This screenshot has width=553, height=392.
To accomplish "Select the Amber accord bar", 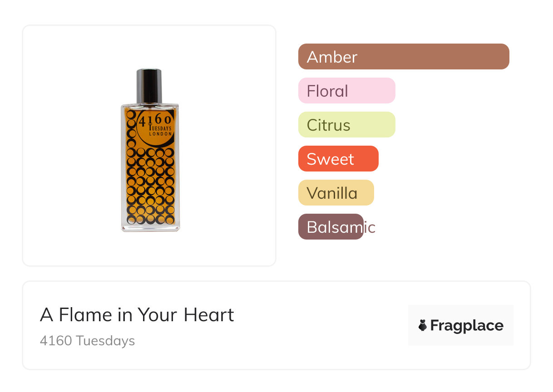I will [x=403, y=57].
